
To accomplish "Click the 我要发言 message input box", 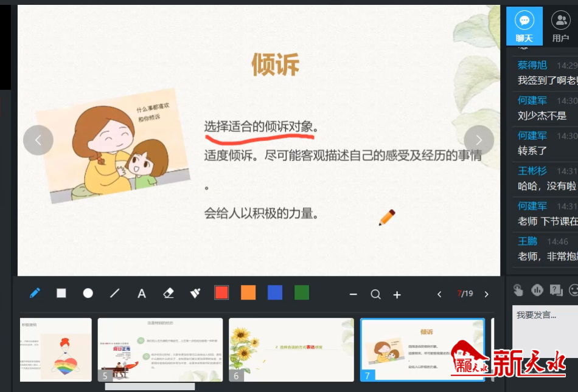I will tap(545, 331).
